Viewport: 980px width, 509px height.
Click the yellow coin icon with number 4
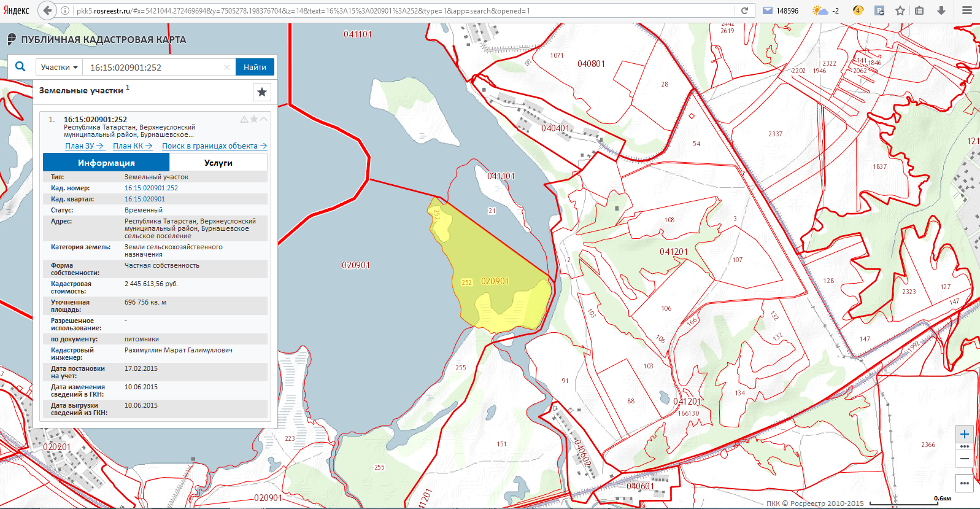(858, 10)
